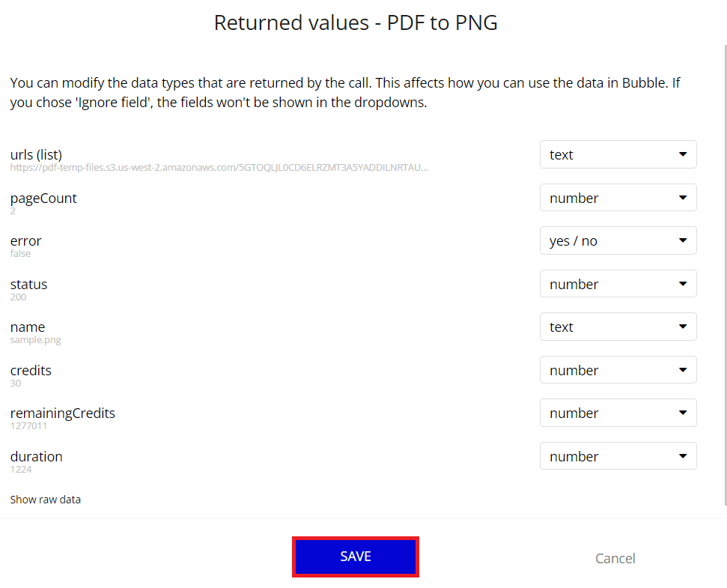727x588 pixels.
Task: Click the "pageCount" field label
Action: coord(43,198)
